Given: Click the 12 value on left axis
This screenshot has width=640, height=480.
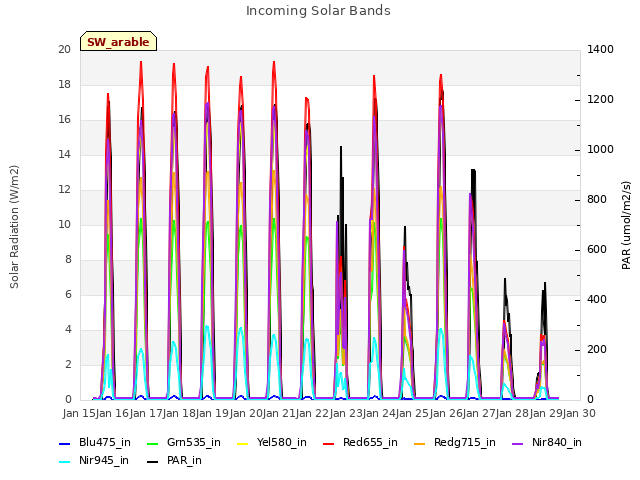Looking at the screenshot, I should (x=64, y=190).
